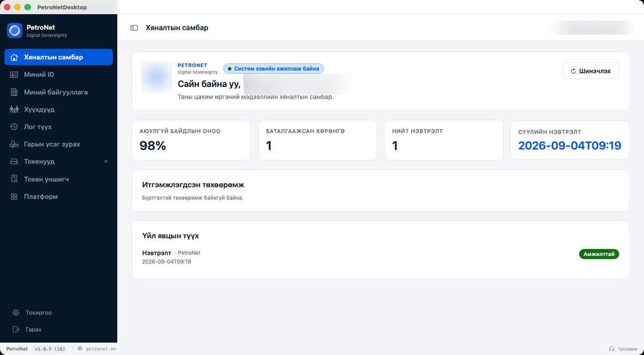Click the ID card icon for Миний ID
644x355 pixels.
point(15,75)
